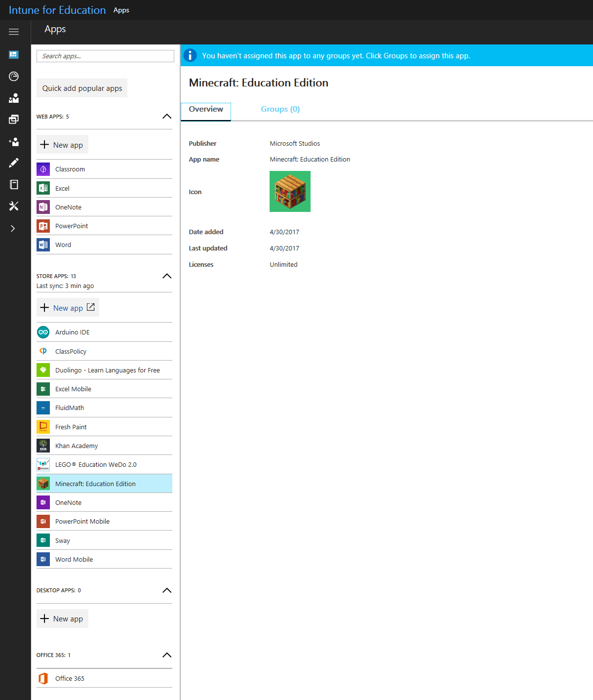The image size is (593, 700).
Task: Open the tools wrench icon in the sidebar
Action: pyautogui.click(x=14, y=206)
